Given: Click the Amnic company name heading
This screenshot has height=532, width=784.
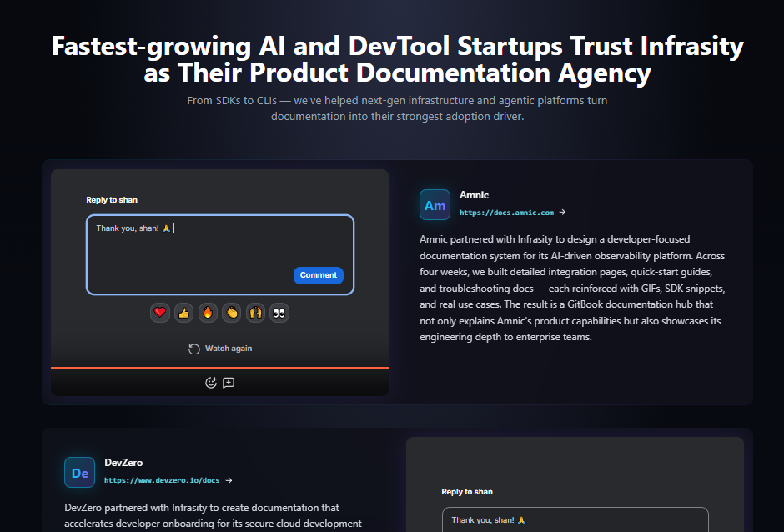Looking at the screenshot, I should (x=474, y=195).
